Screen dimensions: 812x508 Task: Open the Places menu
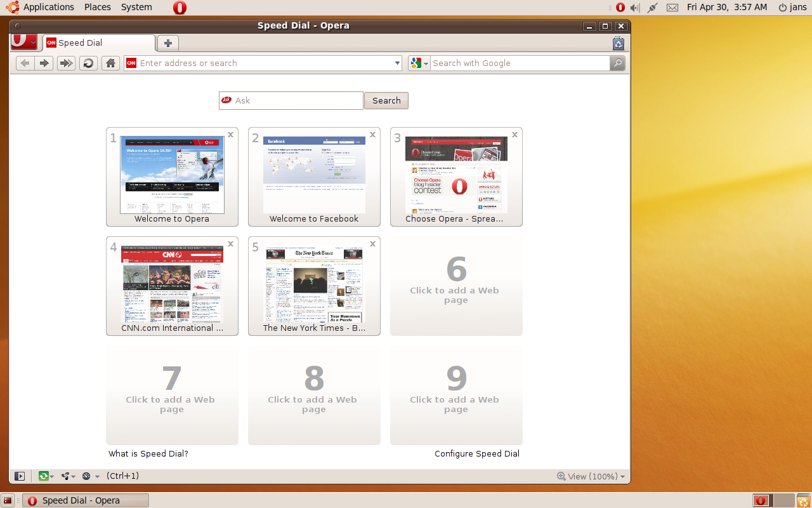(97, 7)
